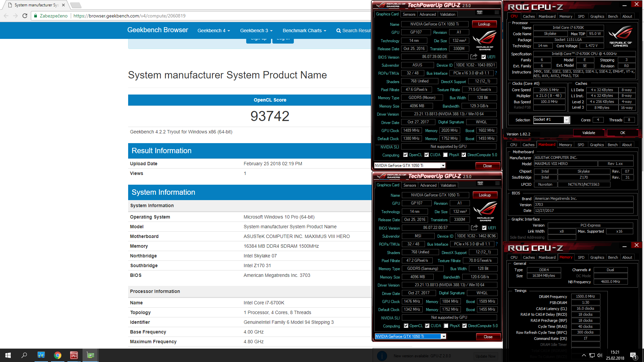Viewport: 644px width, 362px height.
Task: Click the screenshot camera icon in top GPU-Z
Action: tap(480, 13)
